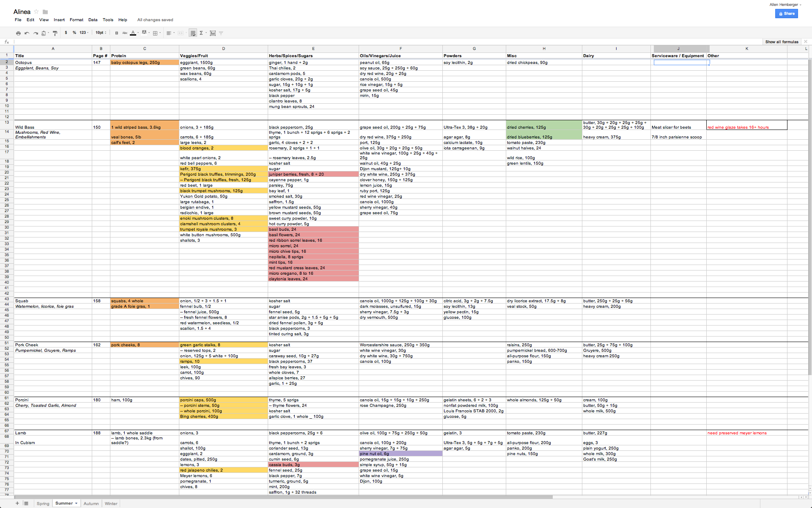Viewport: 812px width, 508px height.
Task: Select cell 'need preserved meyer lemons'
Action: point(746,433)
